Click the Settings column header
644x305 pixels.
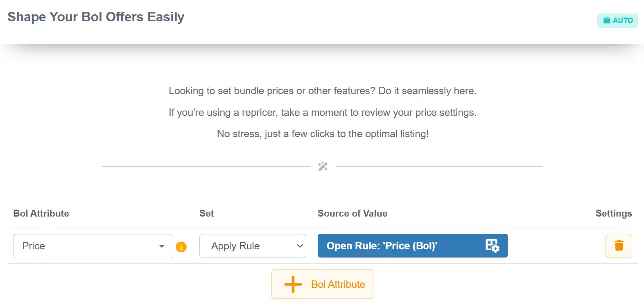613,213
